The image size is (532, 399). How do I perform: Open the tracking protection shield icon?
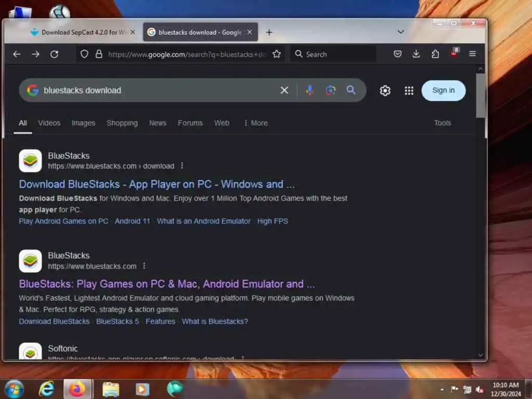pos(84,54)
